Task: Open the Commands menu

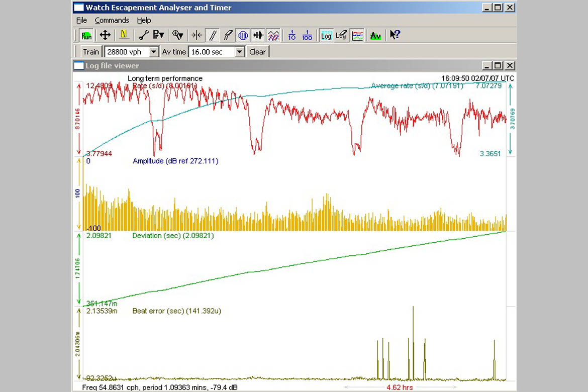Action: pyautogui.click(x=112, y=20)
